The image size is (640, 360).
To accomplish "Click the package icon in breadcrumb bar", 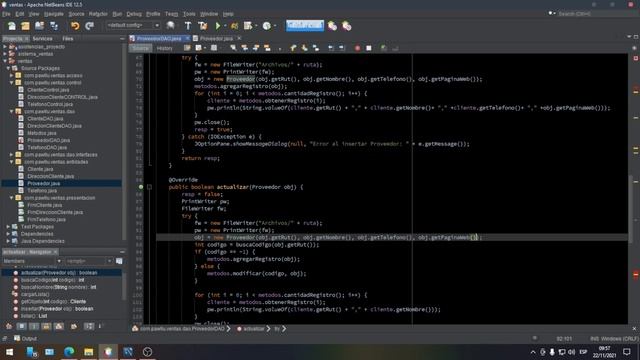I will [135, 329].
